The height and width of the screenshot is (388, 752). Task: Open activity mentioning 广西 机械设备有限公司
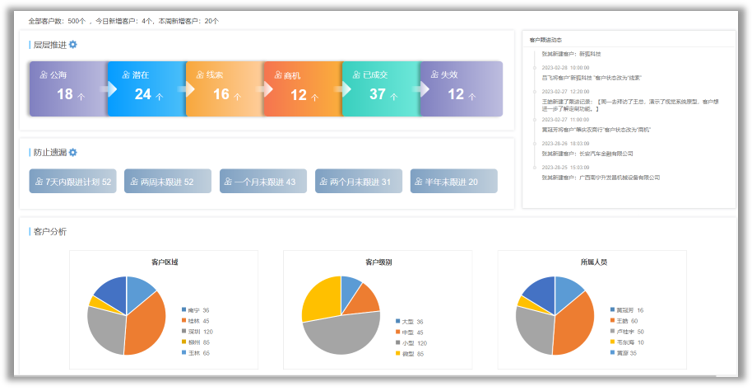601,177
